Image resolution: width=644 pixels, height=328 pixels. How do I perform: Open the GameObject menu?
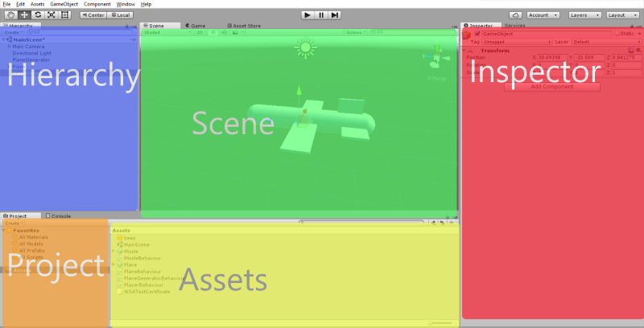coord(64,4)
